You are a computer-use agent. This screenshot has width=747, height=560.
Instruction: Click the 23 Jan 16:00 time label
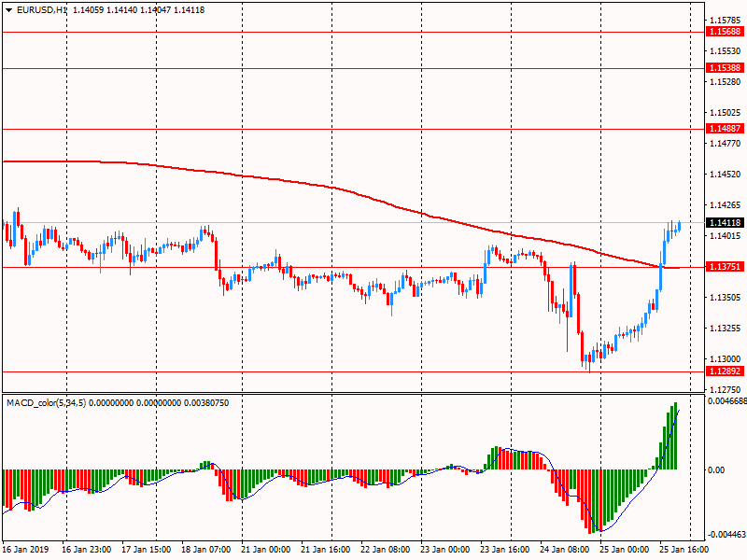point(504,550)
